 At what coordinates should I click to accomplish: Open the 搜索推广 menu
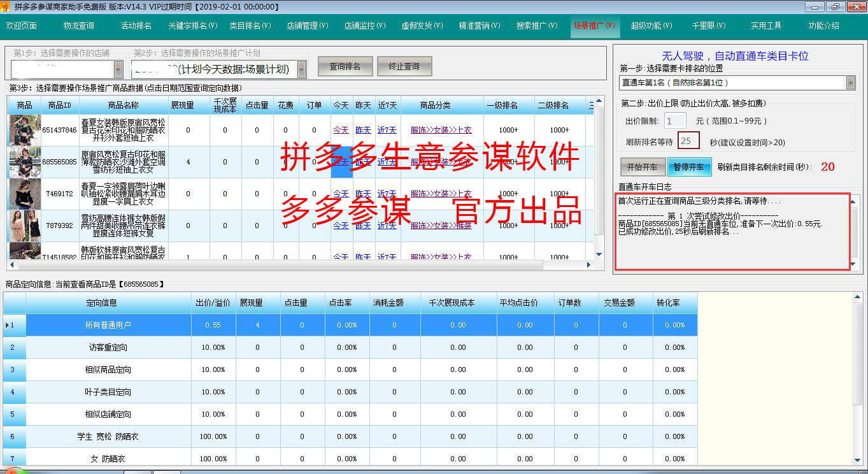pos(537,26)
